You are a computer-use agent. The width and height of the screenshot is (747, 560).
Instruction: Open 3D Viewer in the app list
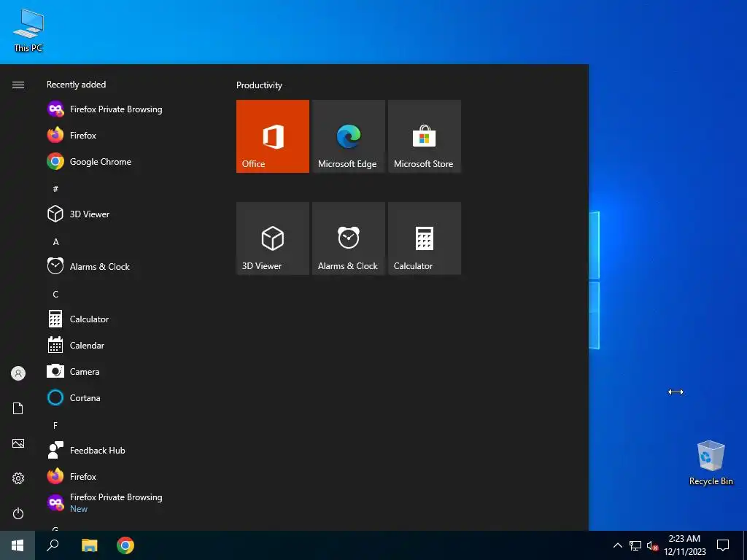pos(128,214)
